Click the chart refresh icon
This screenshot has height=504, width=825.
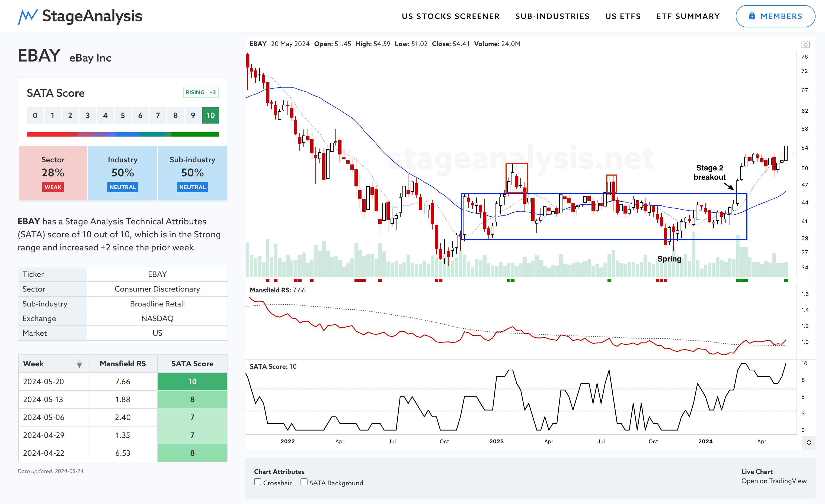[809, 442]
